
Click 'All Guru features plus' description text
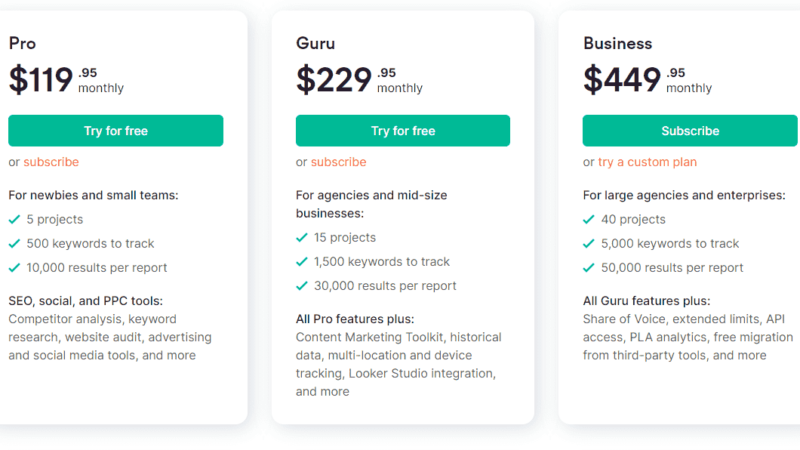pos(646,301)
